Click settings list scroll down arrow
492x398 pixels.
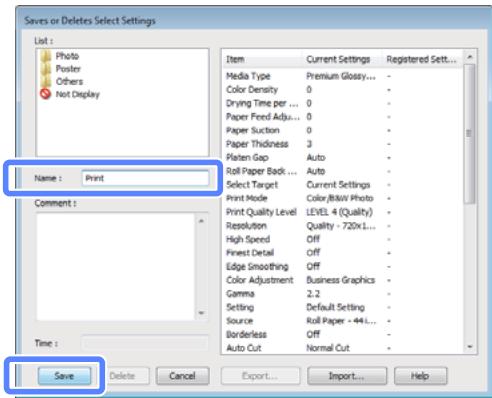coord(470,347)
